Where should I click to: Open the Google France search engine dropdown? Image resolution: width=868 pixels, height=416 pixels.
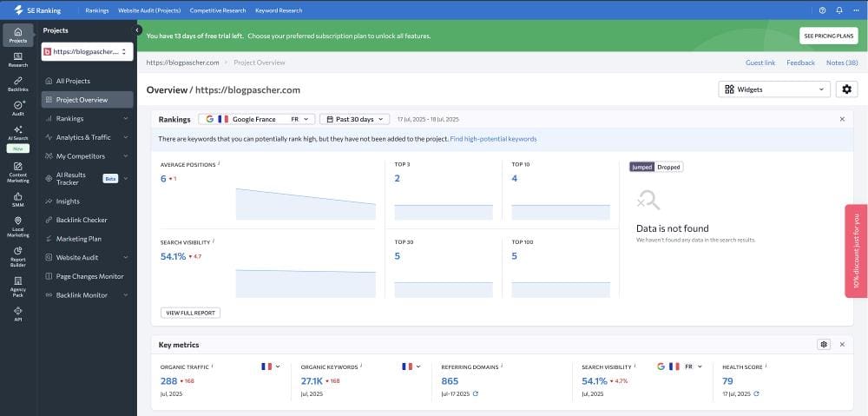tap(257, 119)
